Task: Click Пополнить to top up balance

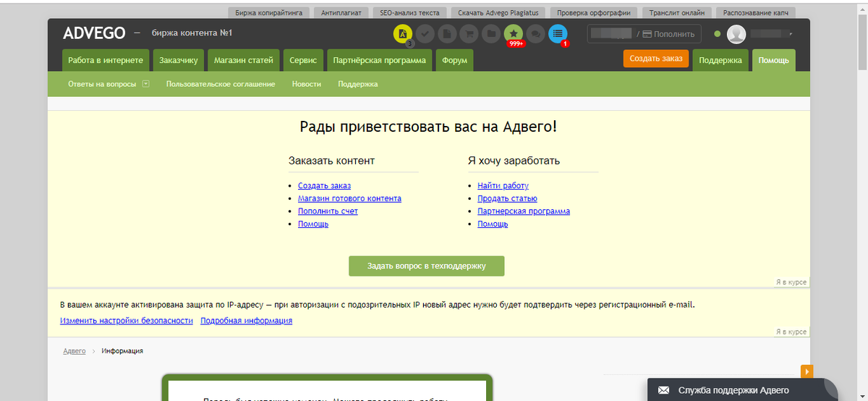Action: 669,34
